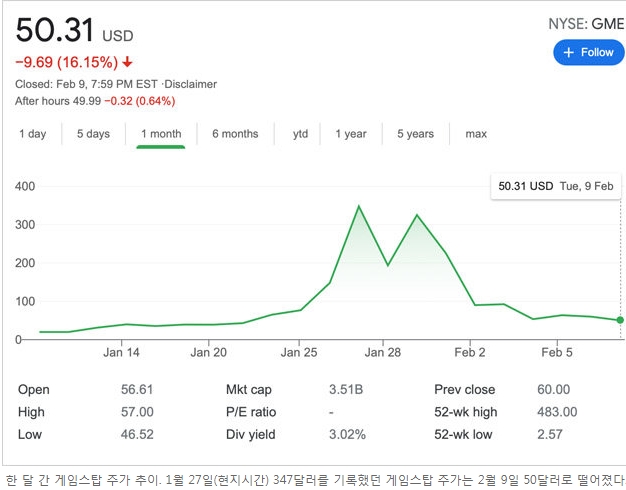Click the NYSE: GME ticker label

[586, 24]
